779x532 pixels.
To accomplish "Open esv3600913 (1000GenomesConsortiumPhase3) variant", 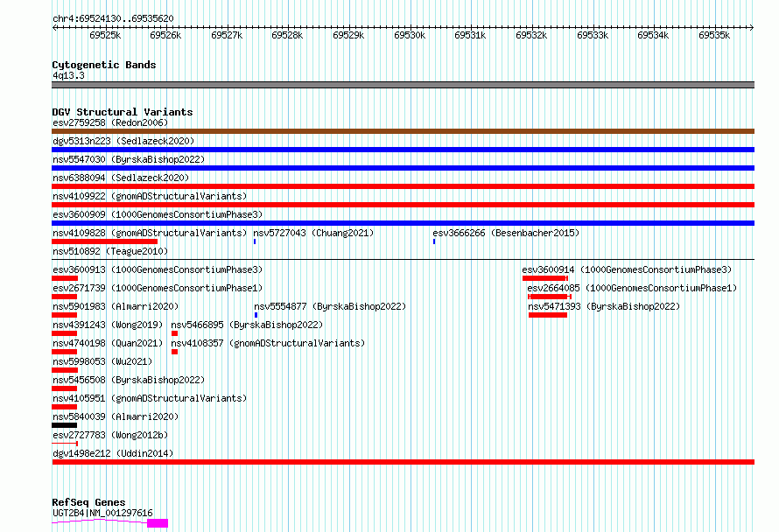I will pyautogui.click(x=158, y=269).
